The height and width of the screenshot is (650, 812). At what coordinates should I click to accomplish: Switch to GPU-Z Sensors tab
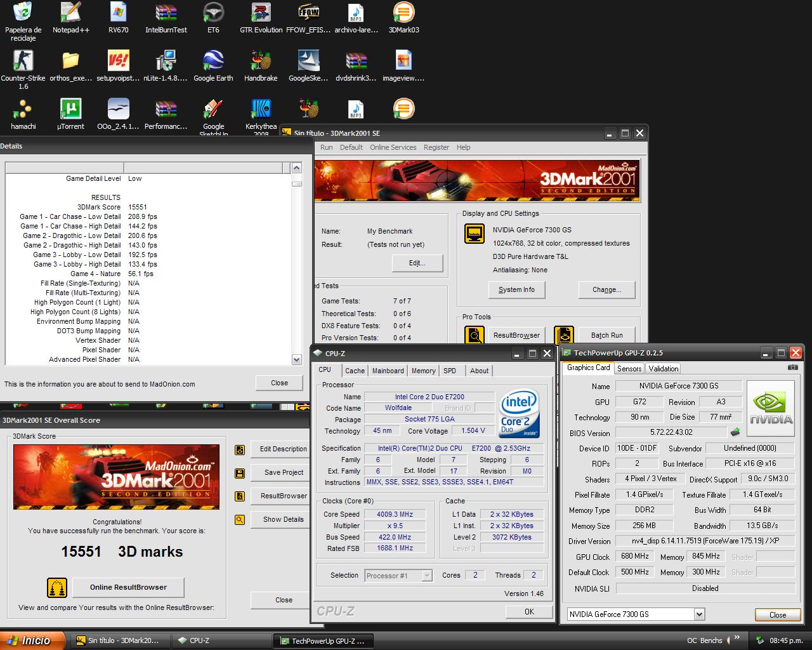629,368
